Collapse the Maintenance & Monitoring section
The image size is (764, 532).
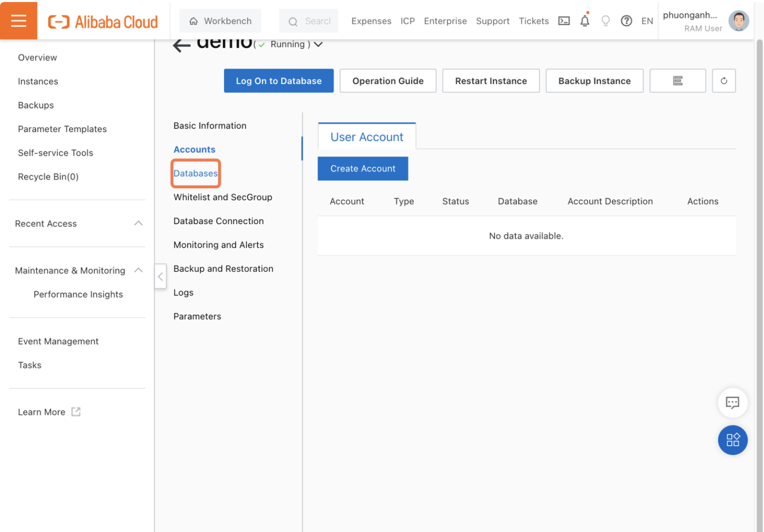(138, 270)
